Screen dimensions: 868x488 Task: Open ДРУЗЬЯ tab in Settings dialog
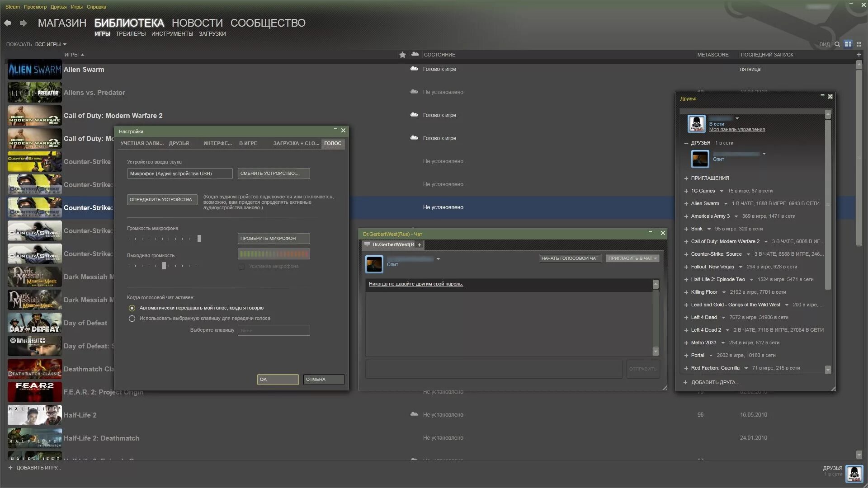[x=179, y=143]
